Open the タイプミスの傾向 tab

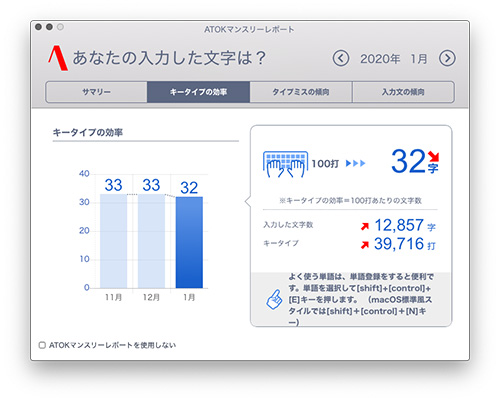click(x=301, y=92)
